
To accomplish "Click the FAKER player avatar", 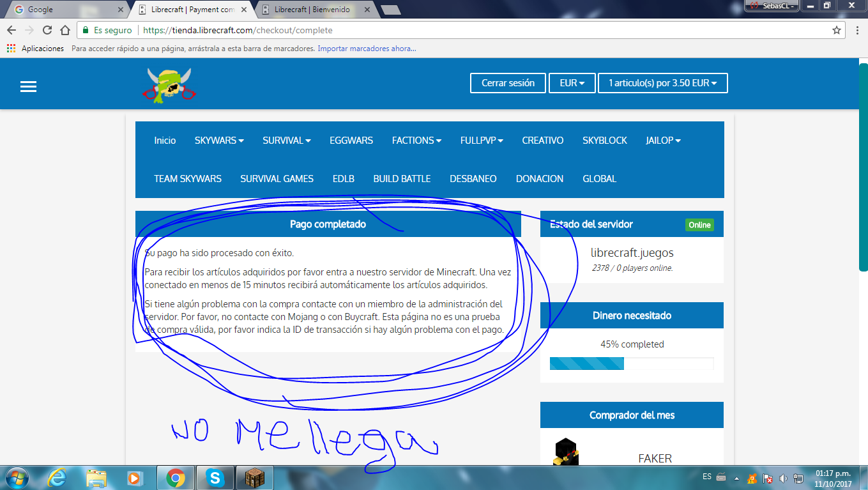I will 565,452.
